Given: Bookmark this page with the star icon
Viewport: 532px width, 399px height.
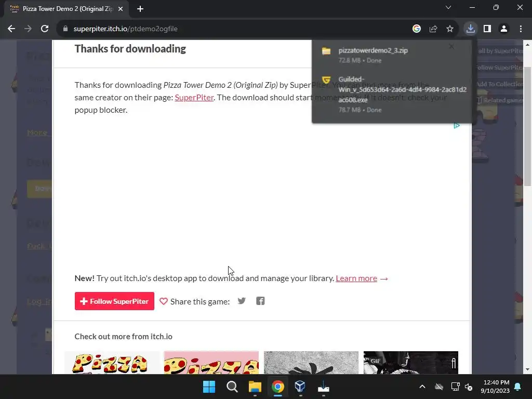Looking at the screenshot, I should click(x=450, y=29).
